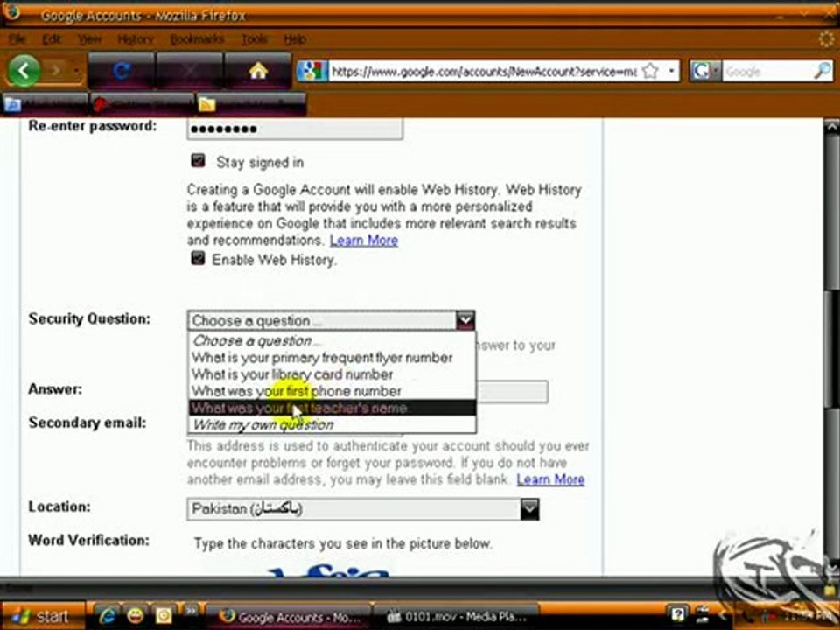Click the first bookmarks toolbar item
Image resolution: width=840 pixels, height=630 pixels.
pos(45,104)
